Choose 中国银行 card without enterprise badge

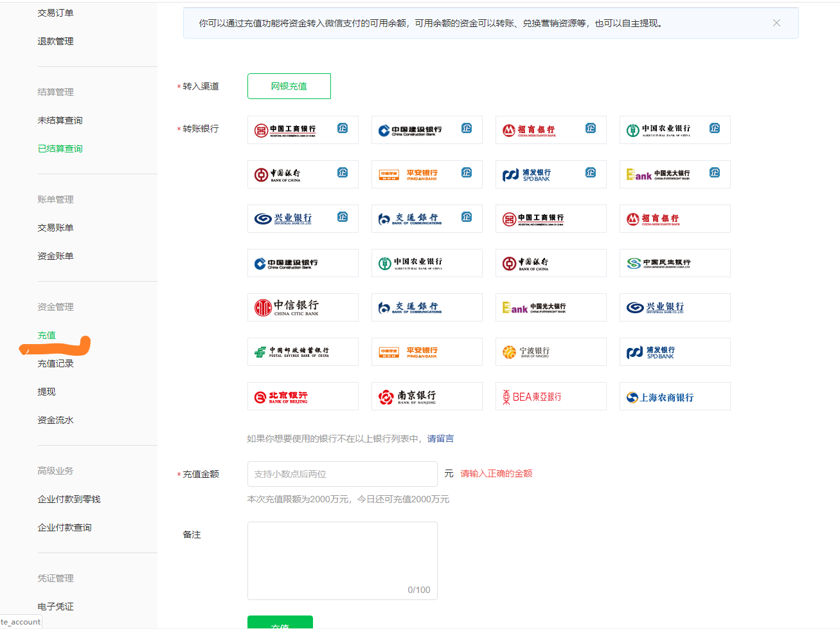[x=551, y=263]
